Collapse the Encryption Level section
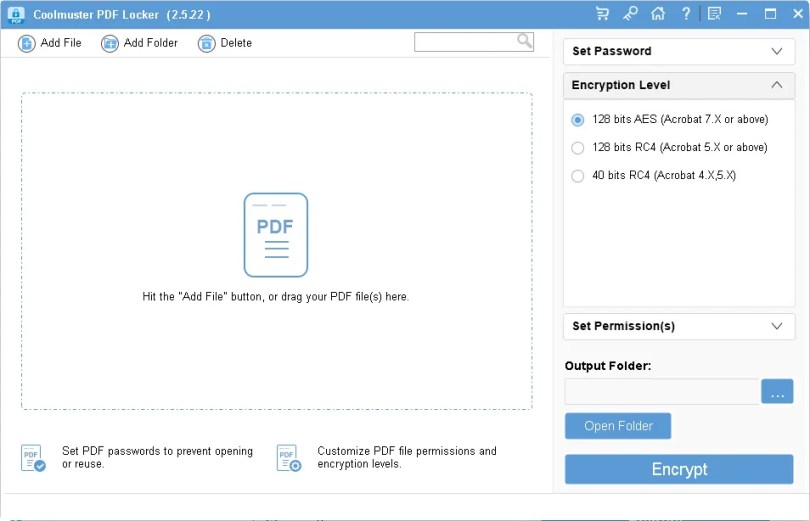The height and width of the screenshot is (521, 810). (679, 85)
